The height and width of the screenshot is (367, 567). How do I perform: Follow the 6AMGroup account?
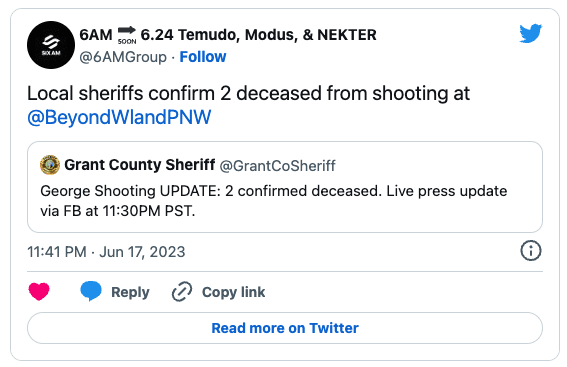(x=202, y=57)
